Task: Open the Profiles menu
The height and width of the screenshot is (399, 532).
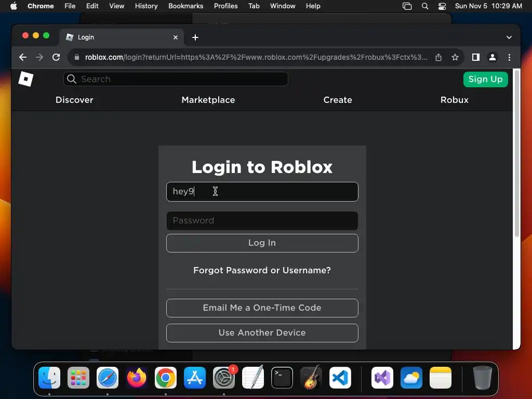Action: coord(225,6)
